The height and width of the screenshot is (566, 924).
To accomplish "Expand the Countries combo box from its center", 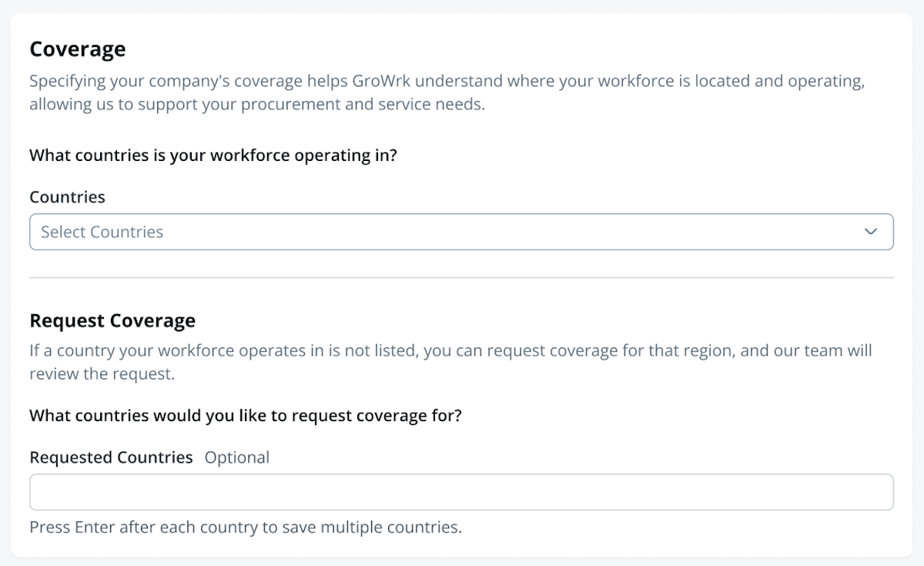I will [x=460, y=232].
